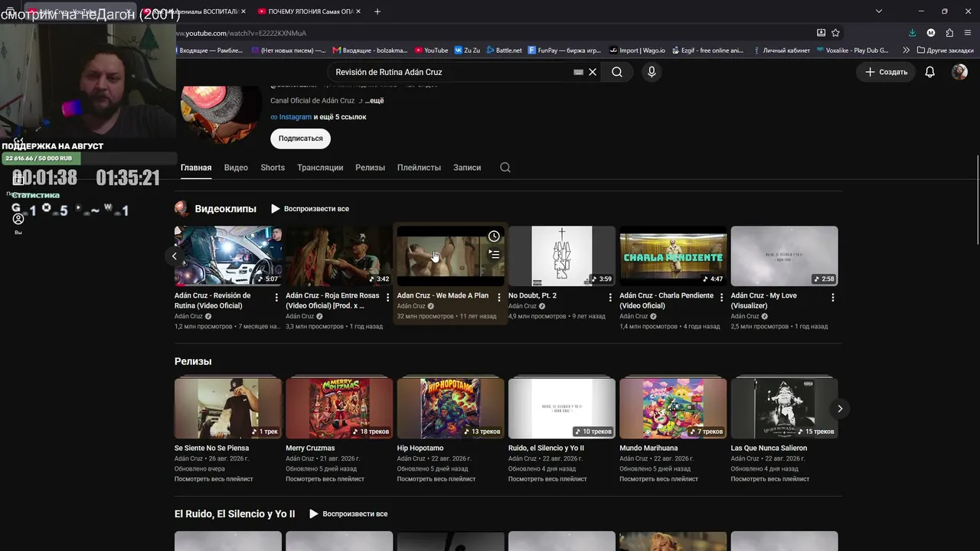Open the Charla Pendiente video thumbnail

pyautogui.click(x=673, y=256)
